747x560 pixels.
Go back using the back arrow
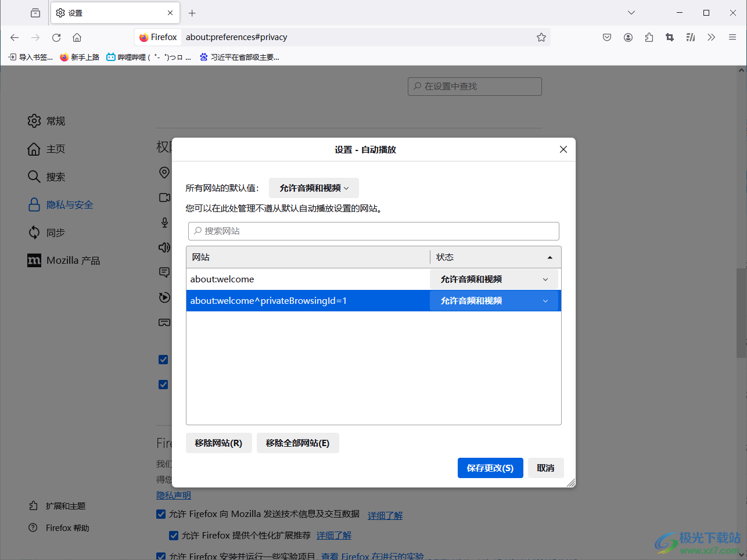tap(15, 37)
